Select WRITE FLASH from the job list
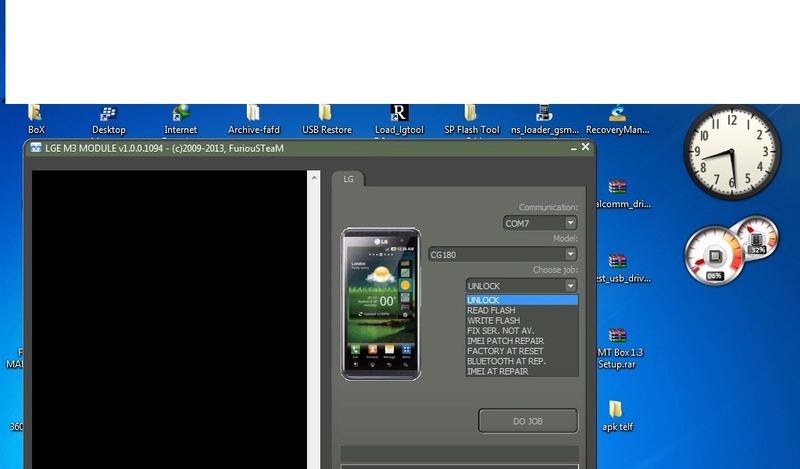The height and width of the screenshot is (469, 800). click(522, 320)
